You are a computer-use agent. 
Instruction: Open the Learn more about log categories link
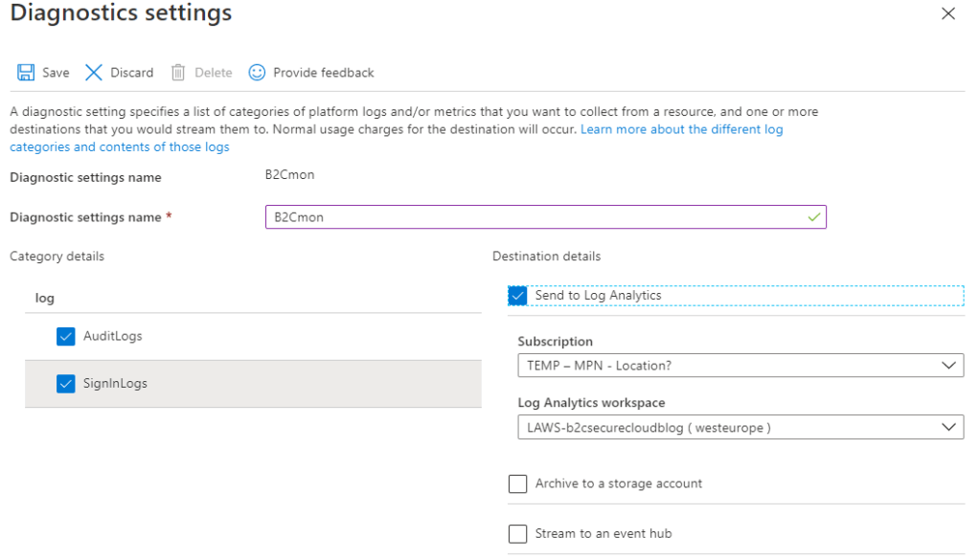(x=681, y=129)
